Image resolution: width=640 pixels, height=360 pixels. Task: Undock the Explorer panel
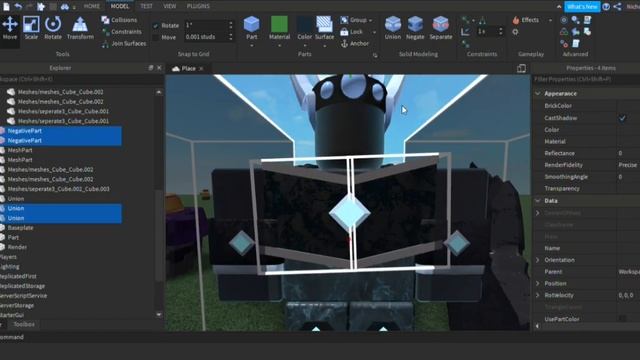151,68
